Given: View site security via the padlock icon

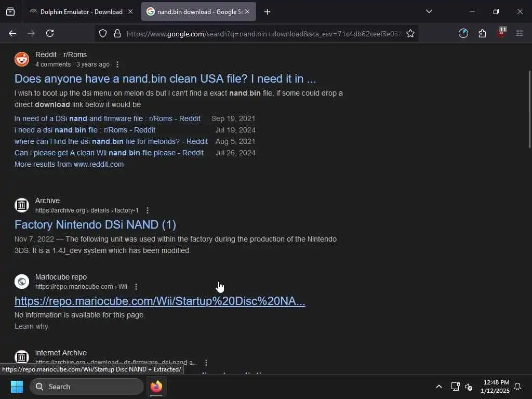Looking at the screenshot, I should point(117,33).
